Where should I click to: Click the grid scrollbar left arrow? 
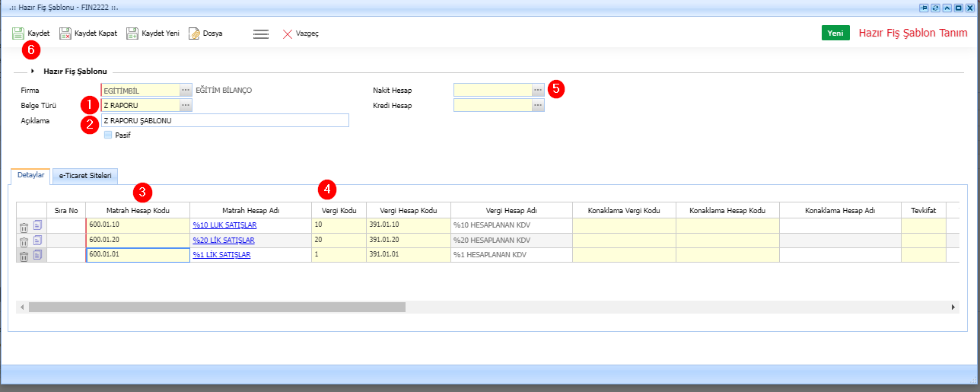click(22, 307)
